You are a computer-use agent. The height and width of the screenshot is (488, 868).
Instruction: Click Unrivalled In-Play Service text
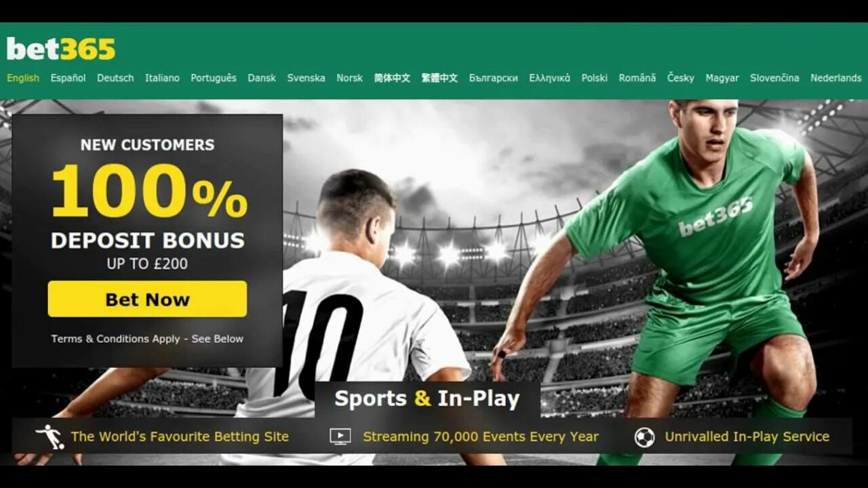click(x=747, y=437)
